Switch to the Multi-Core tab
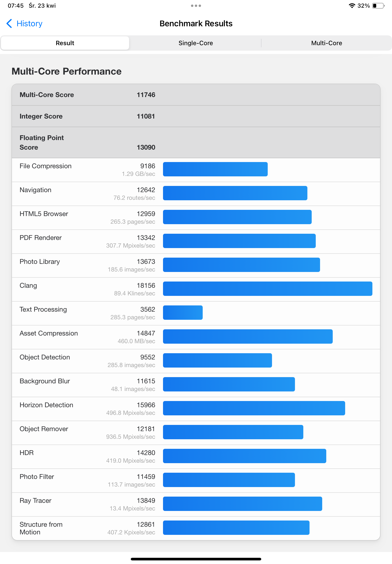This screenshot has width=392, height=564. point(327,43)
